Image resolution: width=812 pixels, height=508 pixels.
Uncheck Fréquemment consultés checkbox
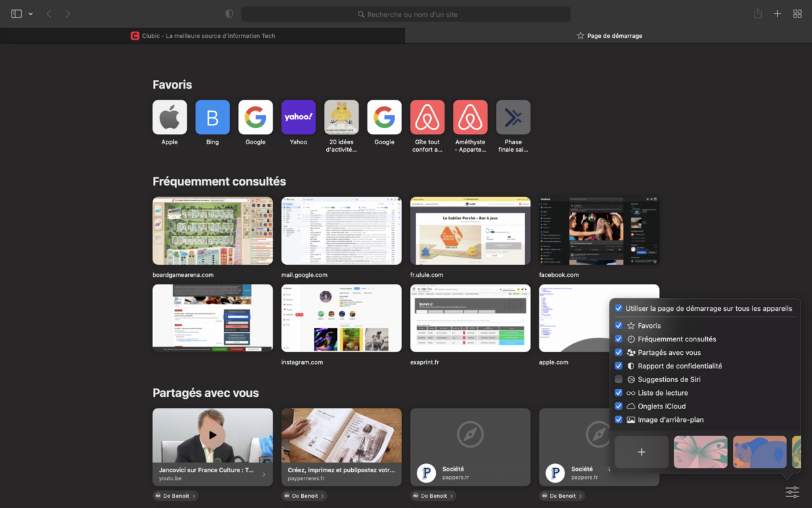(618, 339)
